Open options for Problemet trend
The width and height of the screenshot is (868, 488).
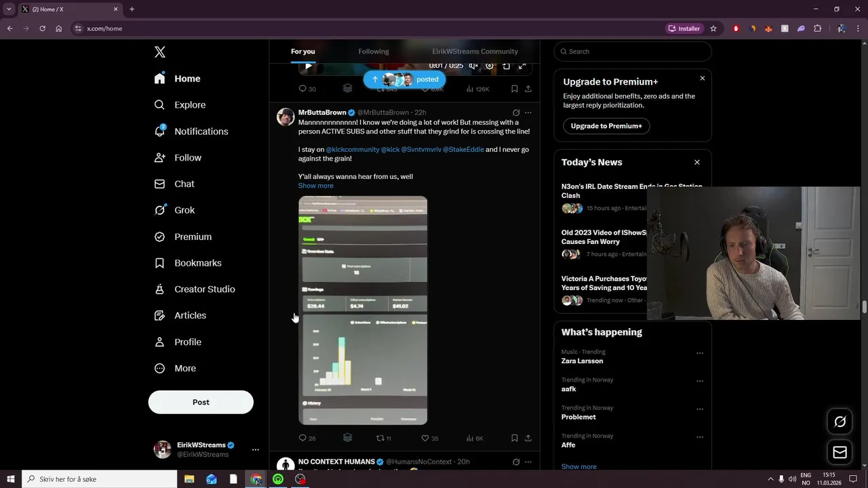pyautogui.click(x=700, y=409)
